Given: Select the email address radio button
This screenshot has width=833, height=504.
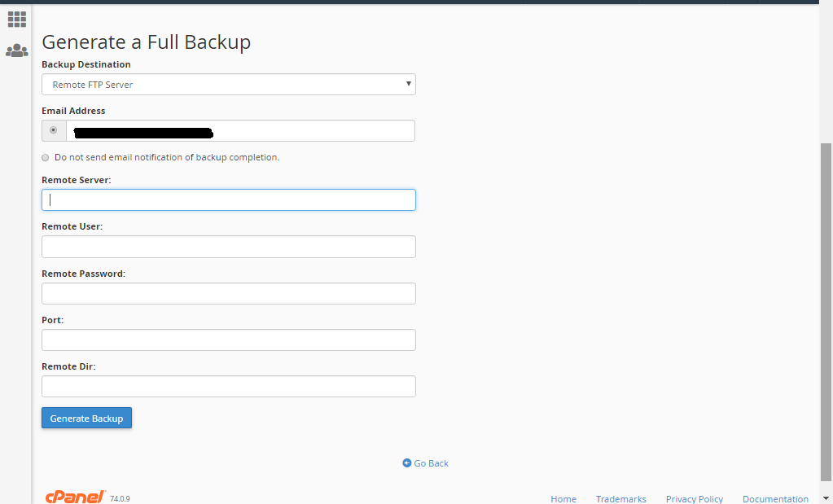Looking at the screenshot, I should pyautogui.click(x=53, y=130).
